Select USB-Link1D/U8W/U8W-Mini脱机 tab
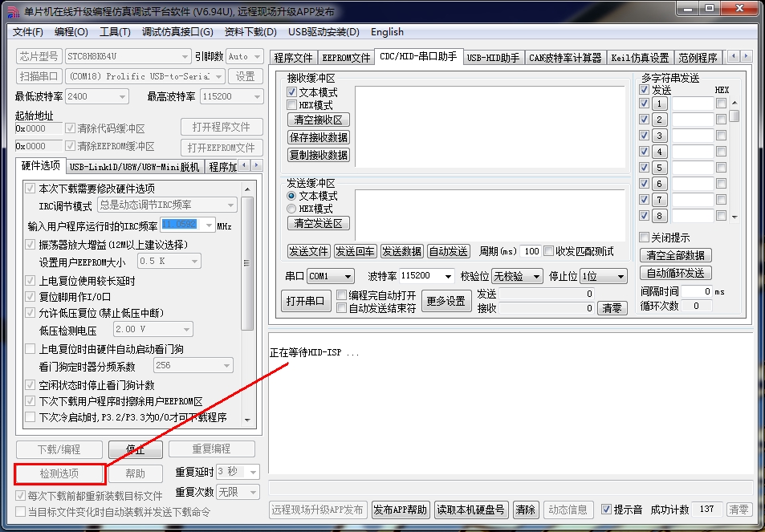 (x=135, y=167)
